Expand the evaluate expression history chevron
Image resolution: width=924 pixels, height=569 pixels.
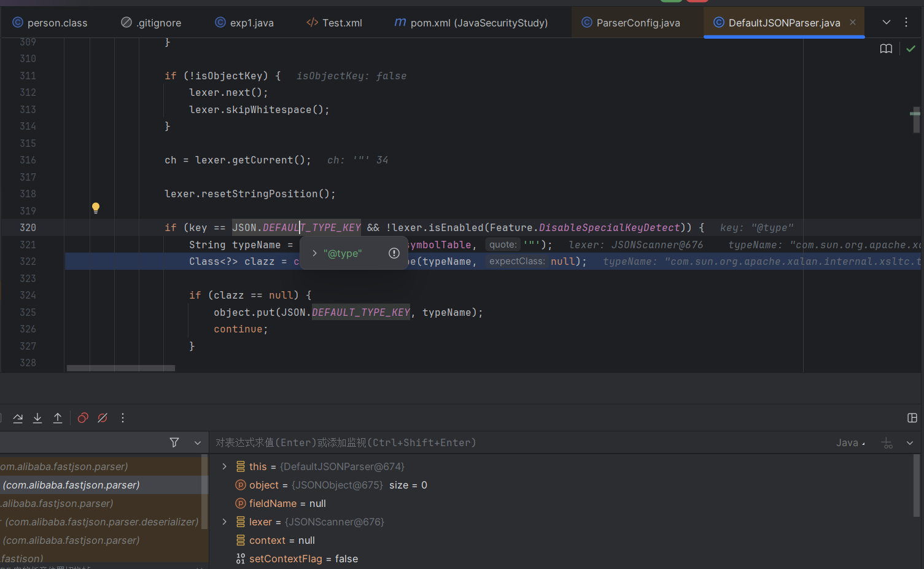tap(910, 442)
